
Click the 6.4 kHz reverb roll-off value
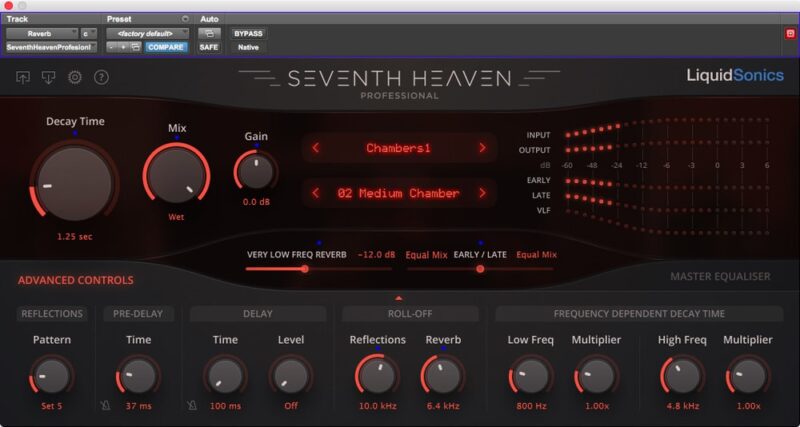click(443, 407)
